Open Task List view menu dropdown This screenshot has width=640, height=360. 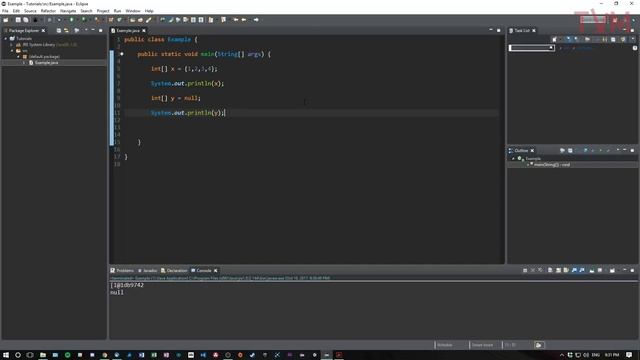[633, 40]
